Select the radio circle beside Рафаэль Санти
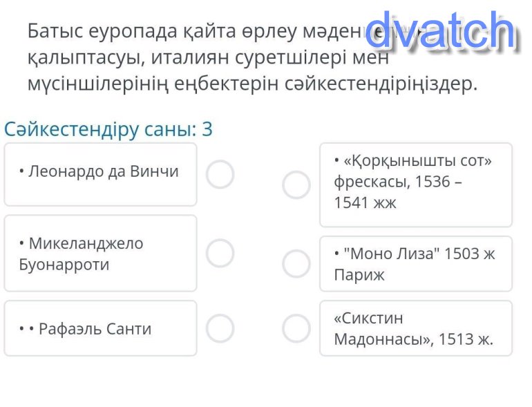 pos(220,328)
